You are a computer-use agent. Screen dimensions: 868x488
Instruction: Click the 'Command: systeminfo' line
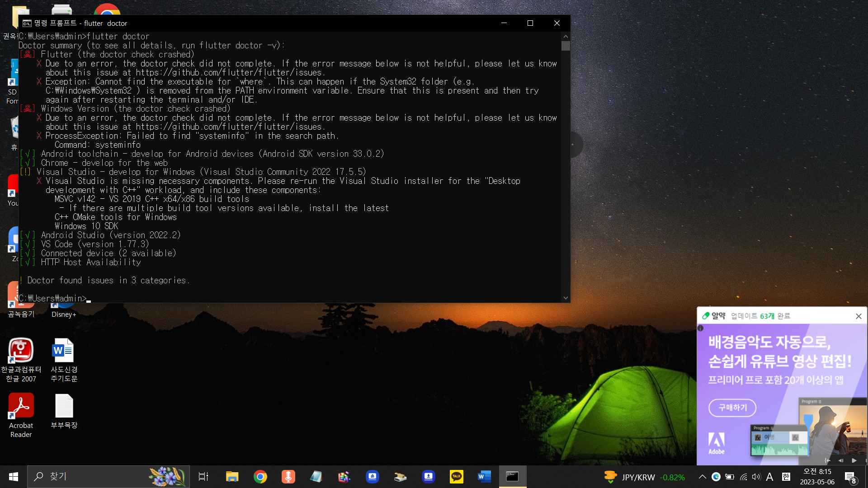pyautogui.click(x=98, y=145)
